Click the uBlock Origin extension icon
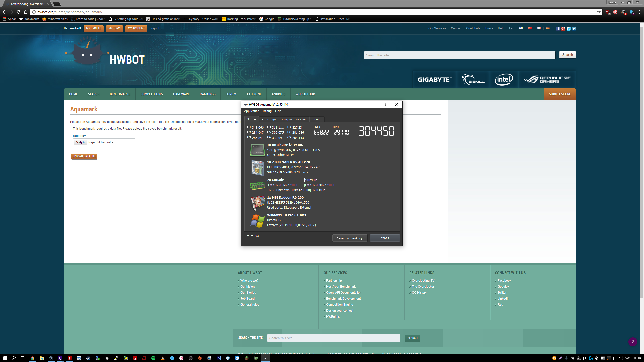644x362 pixels. (x=607, y=12)
